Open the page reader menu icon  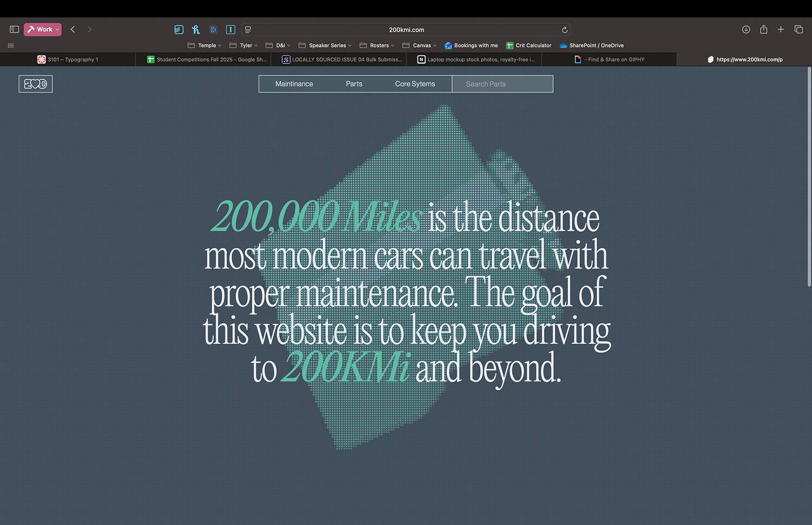point(248,30)
